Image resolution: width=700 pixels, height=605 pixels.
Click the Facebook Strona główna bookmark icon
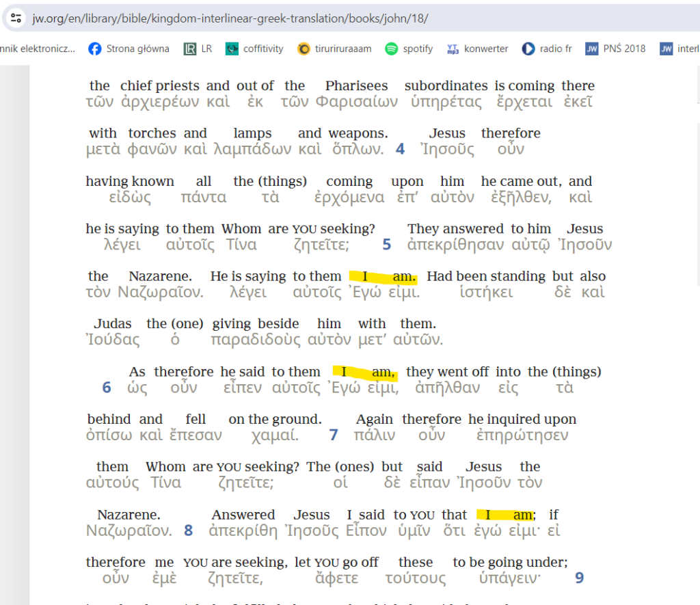coord(96,49)
